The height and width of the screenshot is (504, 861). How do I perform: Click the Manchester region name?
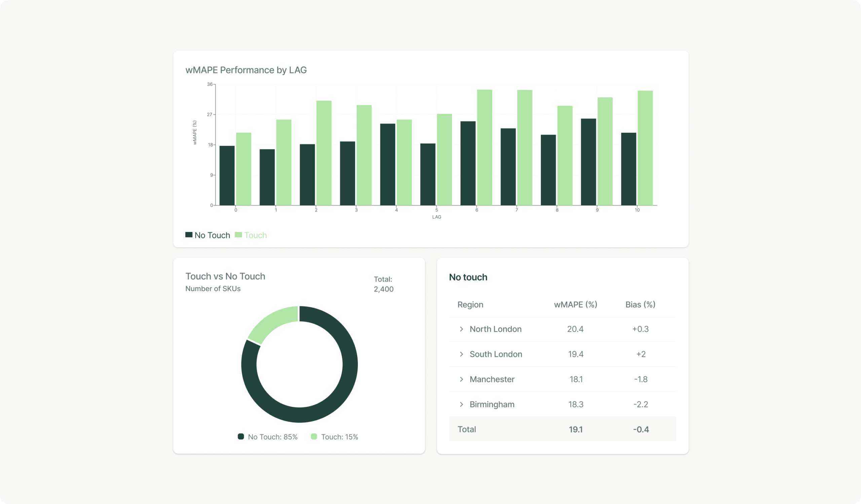pyautogui.click(x=492, y=379)
